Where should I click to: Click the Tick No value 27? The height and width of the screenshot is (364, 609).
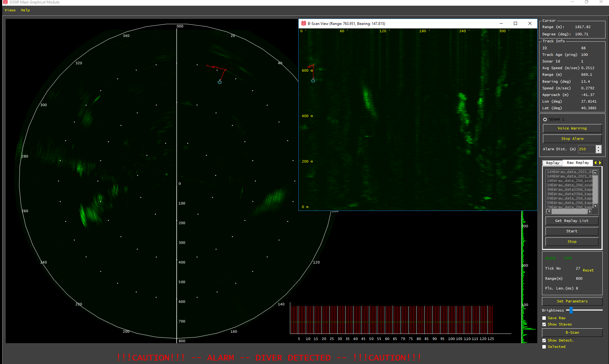click(578, 268)
